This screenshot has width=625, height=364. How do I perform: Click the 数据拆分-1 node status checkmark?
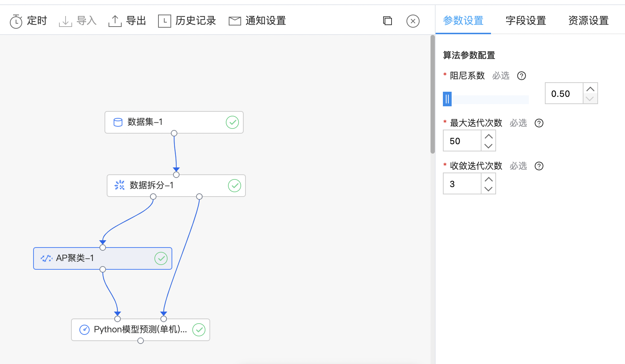(x=234, y=186)
